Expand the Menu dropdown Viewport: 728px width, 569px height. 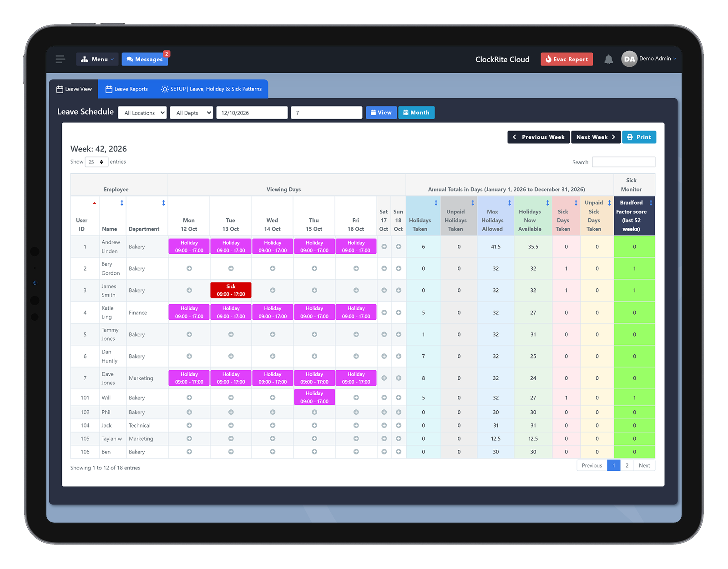tap(97, 59)
